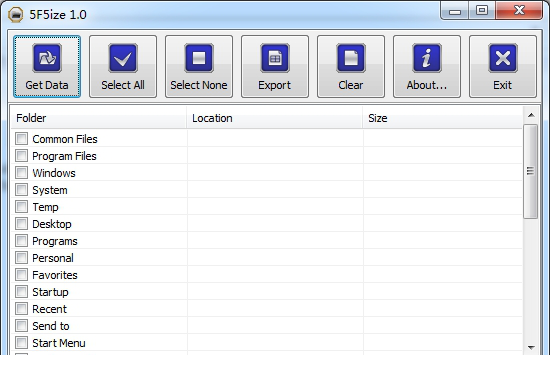This screenshot has width=550, height=369.
Task: Check the Send to folder checkbox
Action: (21, 326)
